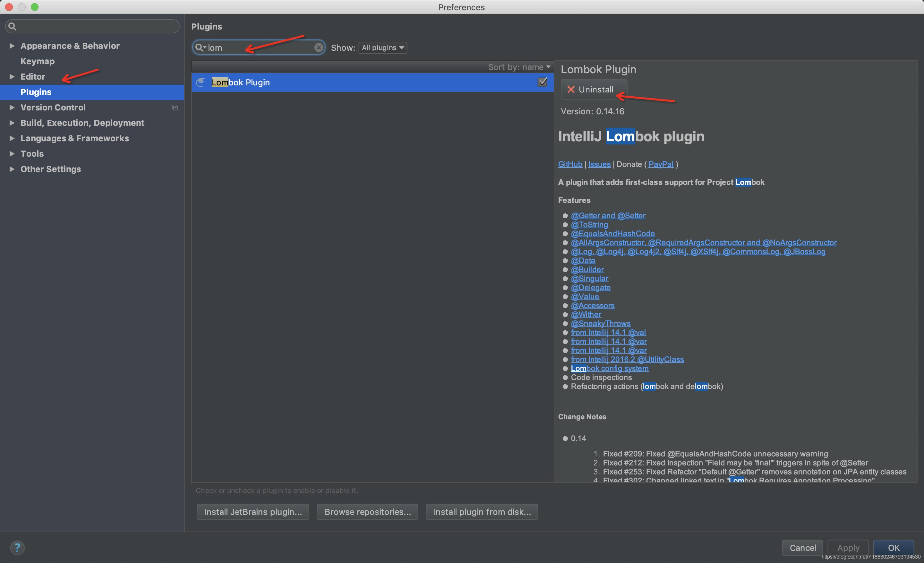Expand the Editor tree node

[12, 76]
